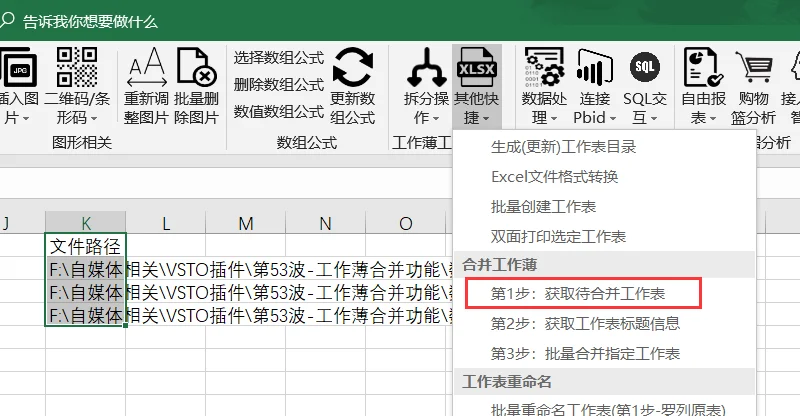Select column K header
This screenshot has height=416, width=800.
85,223
